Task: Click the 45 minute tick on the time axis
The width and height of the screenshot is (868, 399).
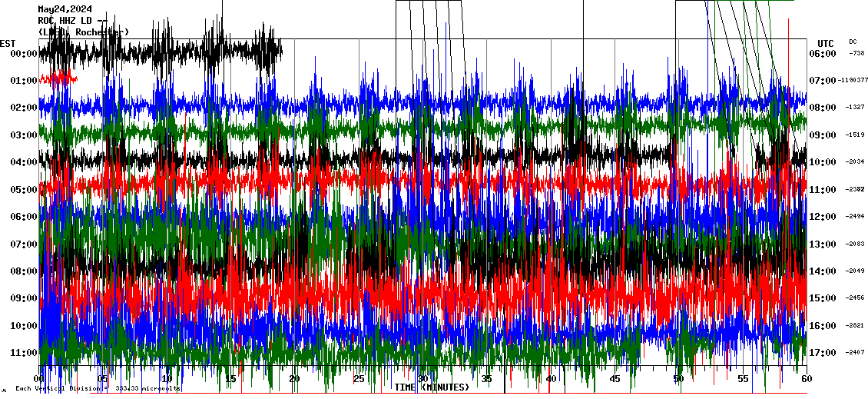Action: point(615,379)
